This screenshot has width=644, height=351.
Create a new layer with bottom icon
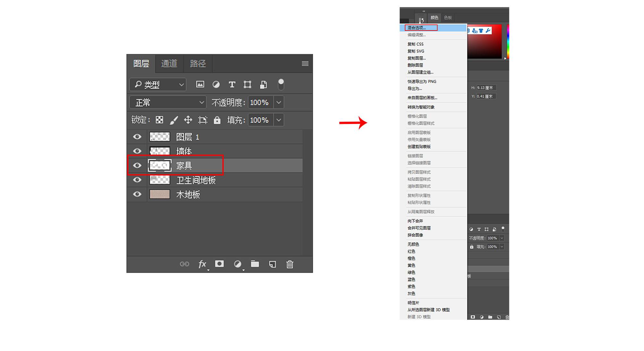272,264
